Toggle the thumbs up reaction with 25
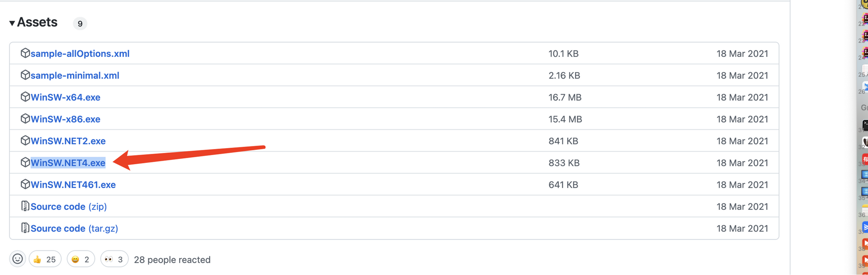The width and height of the screenshot is (868, 275). click(x=45, y=259)
